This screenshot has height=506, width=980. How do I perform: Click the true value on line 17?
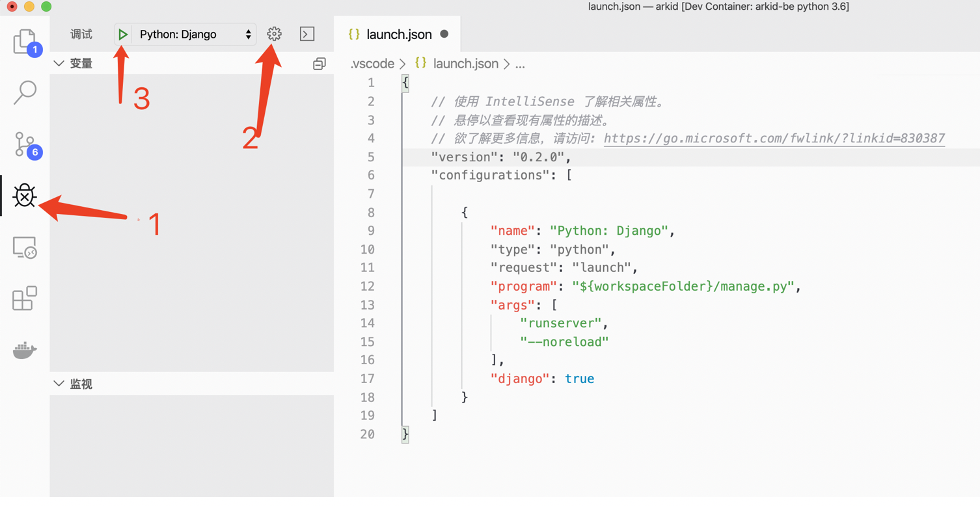(579, 379)
